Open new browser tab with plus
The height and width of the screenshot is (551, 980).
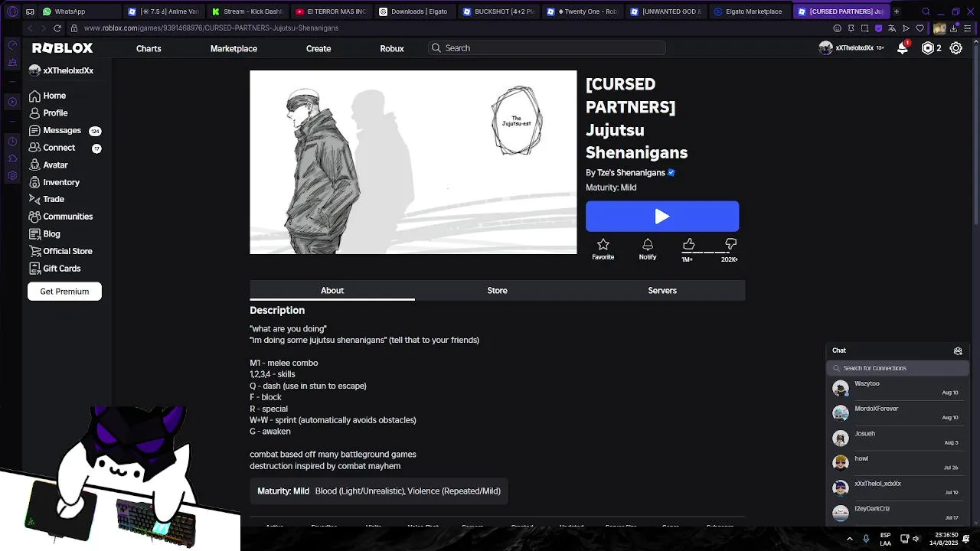pyautogui.click(x=897, y=11)
